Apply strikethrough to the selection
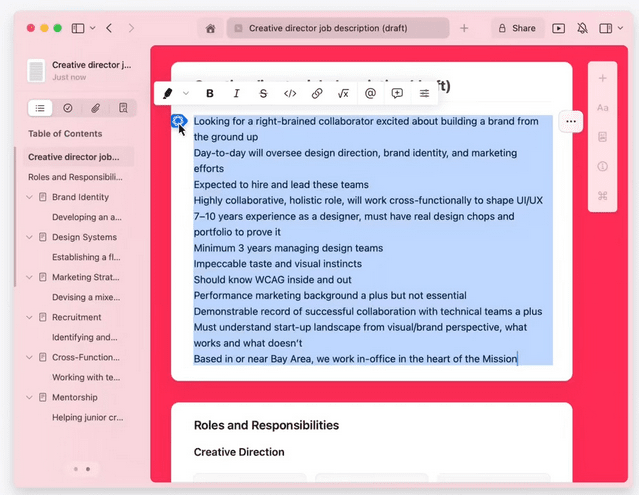The image size is (639, 495). click(263, 94)
